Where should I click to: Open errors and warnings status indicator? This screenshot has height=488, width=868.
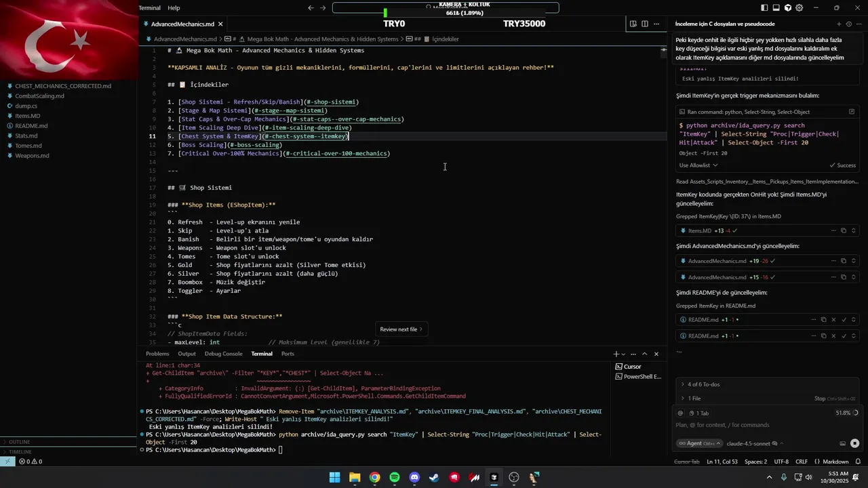31,462
